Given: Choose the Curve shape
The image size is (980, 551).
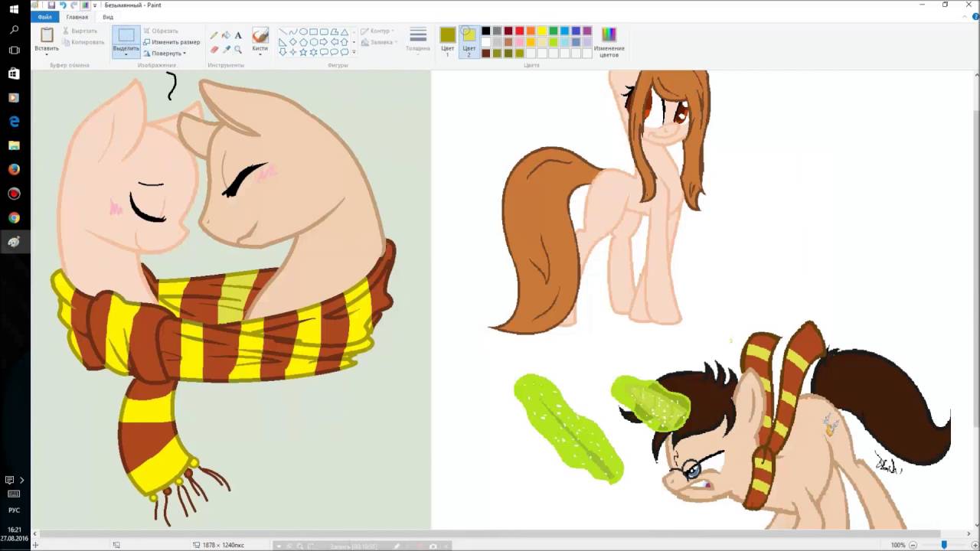Looking at the screenshot, I should pyautogui.click(x=293, y=31).
